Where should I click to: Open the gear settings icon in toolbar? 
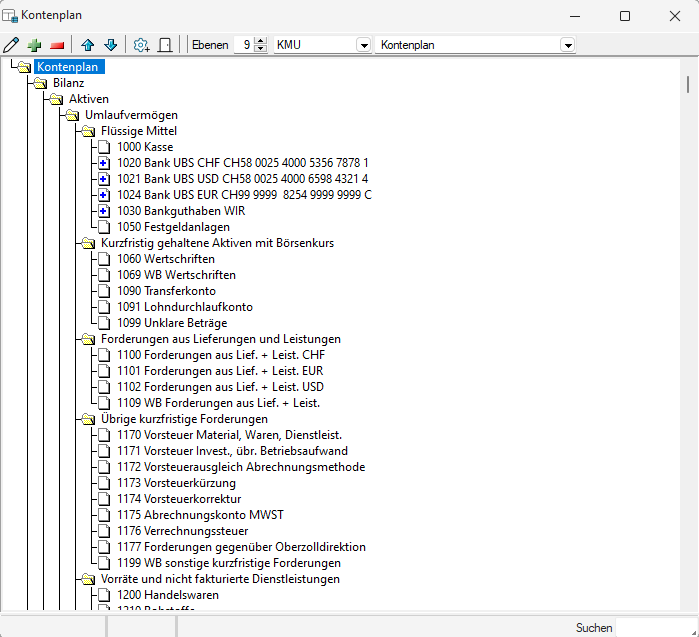pos(141,45)
